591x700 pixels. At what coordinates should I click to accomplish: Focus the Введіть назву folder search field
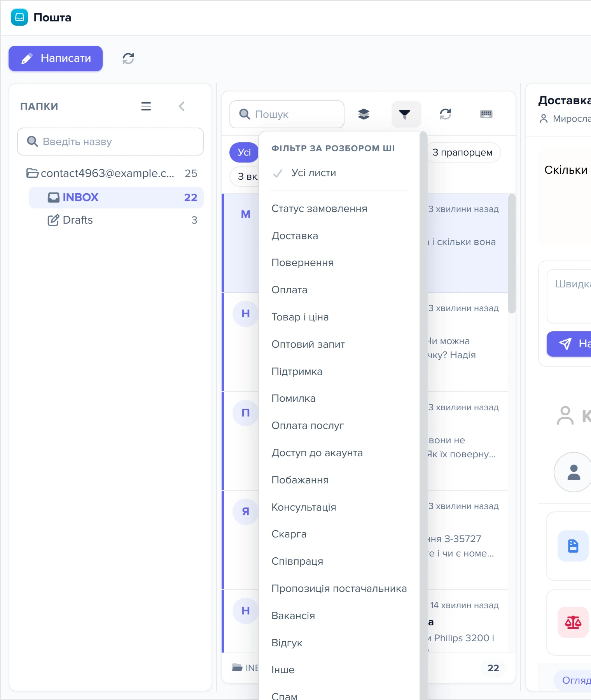[x=110, y=142]
